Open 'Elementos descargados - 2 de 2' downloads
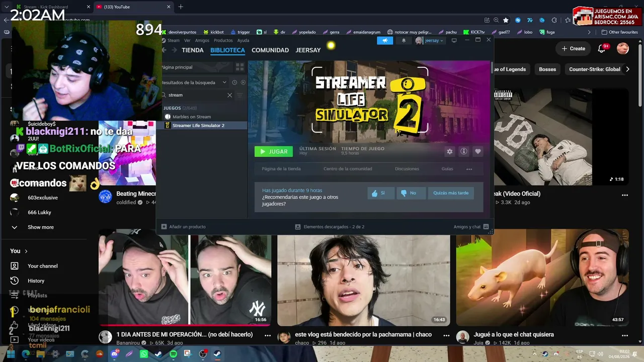Viewport: 644px width, 362px height. (330, 227)
